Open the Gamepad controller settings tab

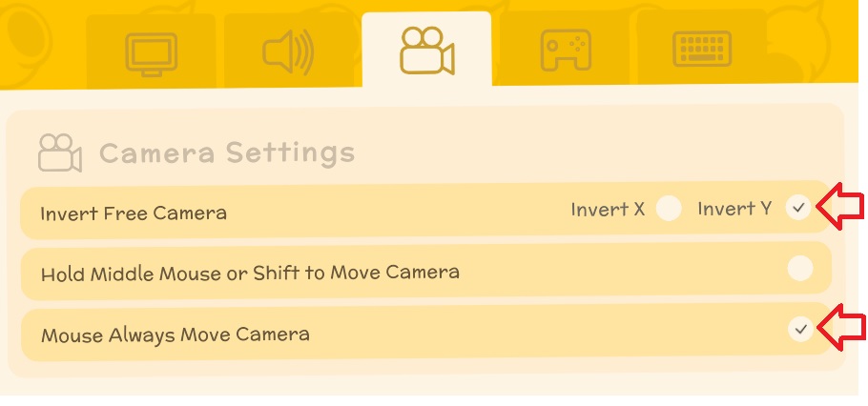pos(566,51)
